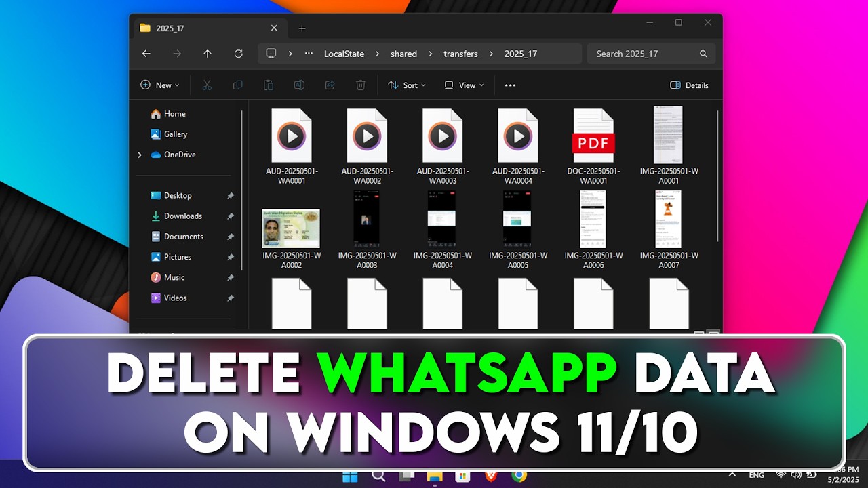
Task: Click the Forward navigation arrow
Action: [x=177, y=54]
